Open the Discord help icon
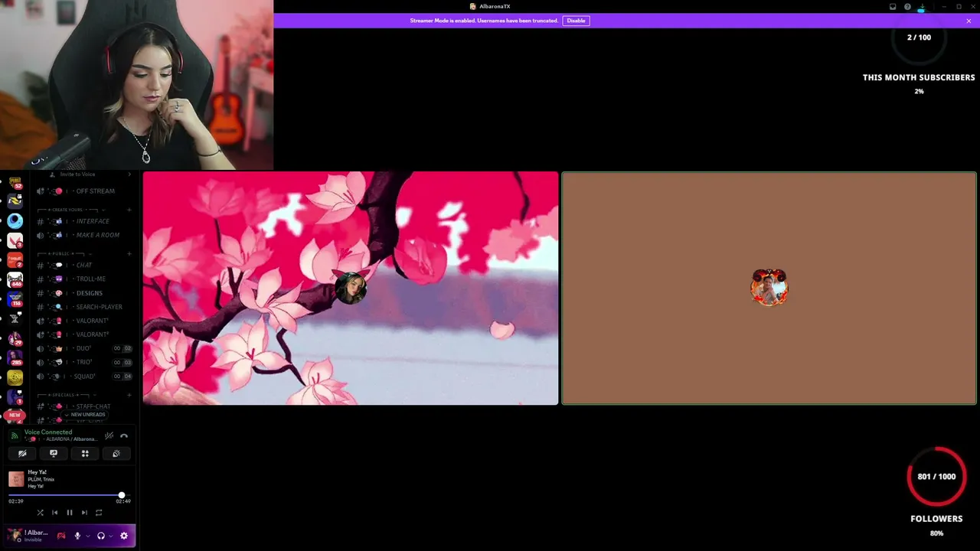 [907, 7]
